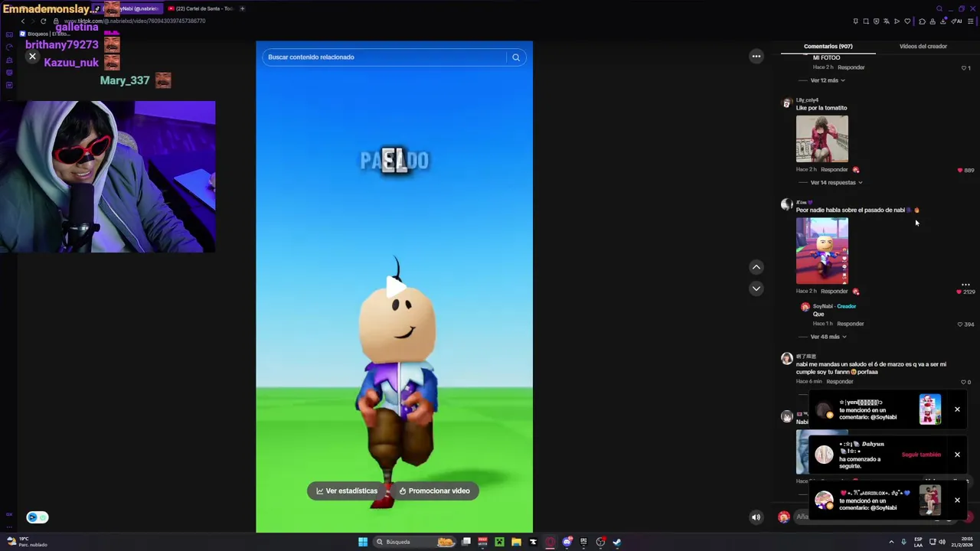
Task: Open the easy setup sliders icon
Action: click(971, 21)
